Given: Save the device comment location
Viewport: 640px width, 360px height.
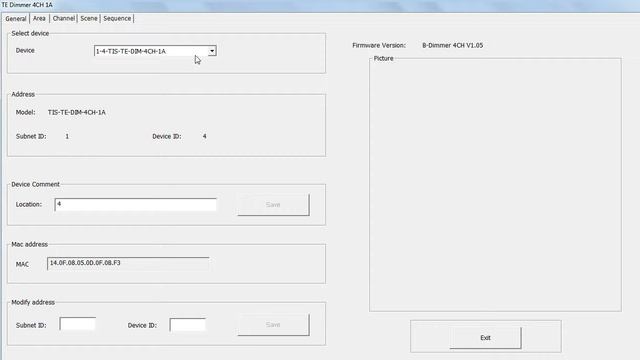Looking at the screenshot, I should [273, 204].
